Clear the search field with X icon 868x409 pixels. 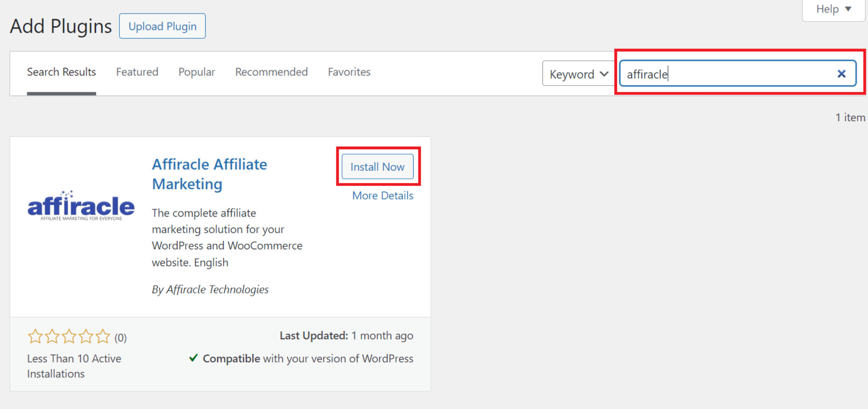click(x=841, y=74)
